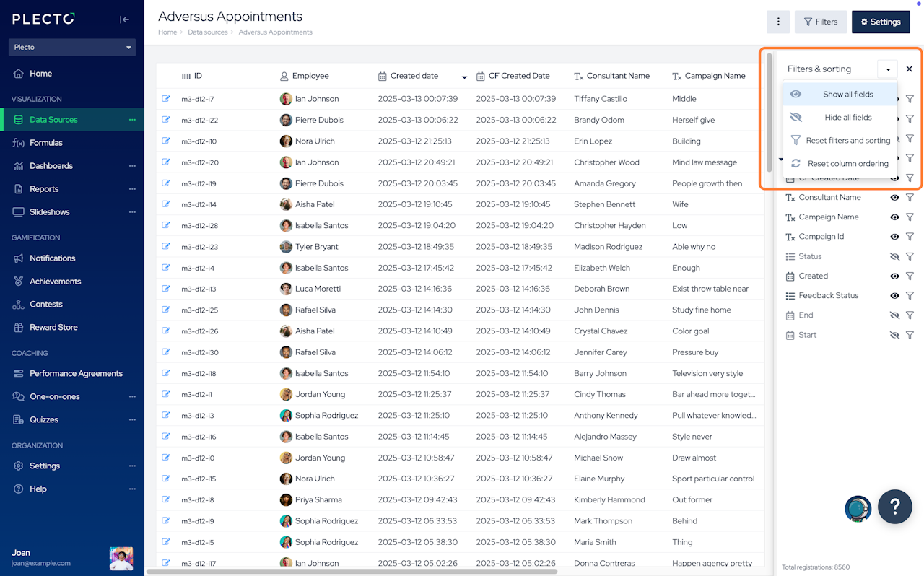This screenshot has width=924, height=576.
Task: Select Show all fields from the menu
Action: [840, 95]
